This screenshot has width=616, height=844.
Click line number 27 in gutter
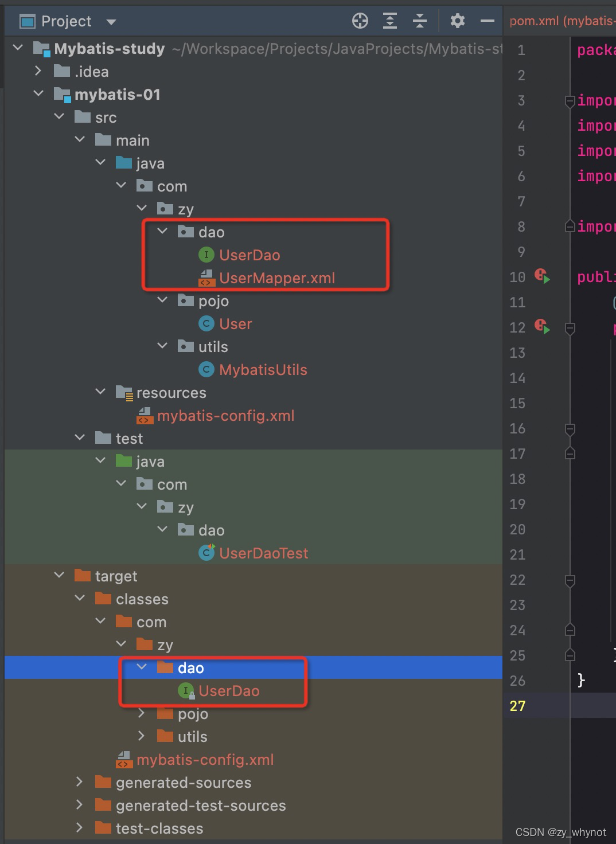click(x=517, y=706)
